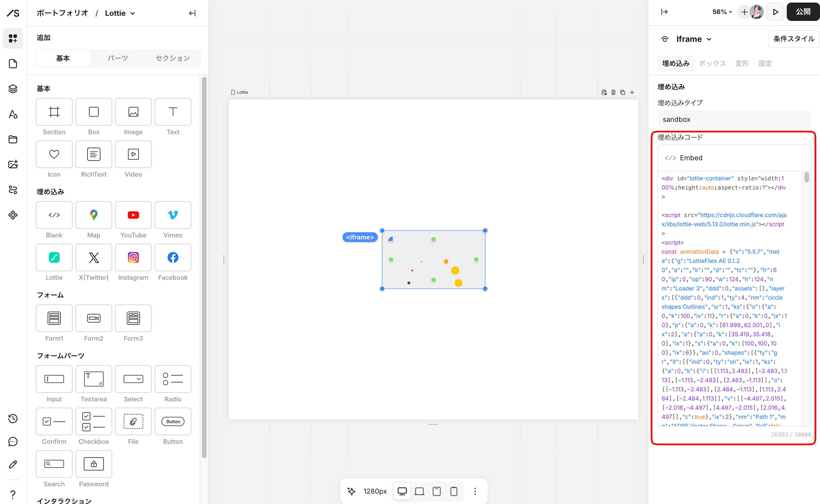The image size is (820, 504).
Task: Open the 56% zoom dropdown
Action: pos(722,12)
